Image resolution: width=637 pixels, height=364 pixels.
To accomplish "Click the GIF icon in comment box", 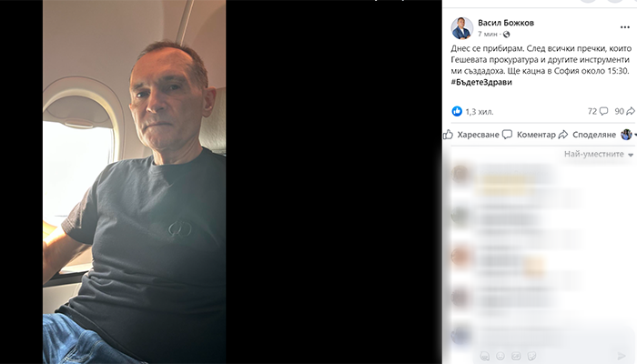I will (516, 357).
